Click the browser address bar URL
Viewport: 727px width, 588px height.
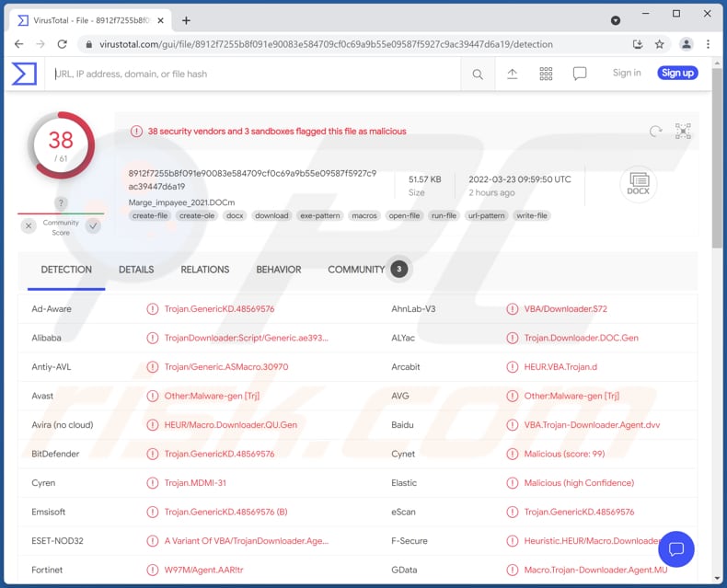click(326, 44)
